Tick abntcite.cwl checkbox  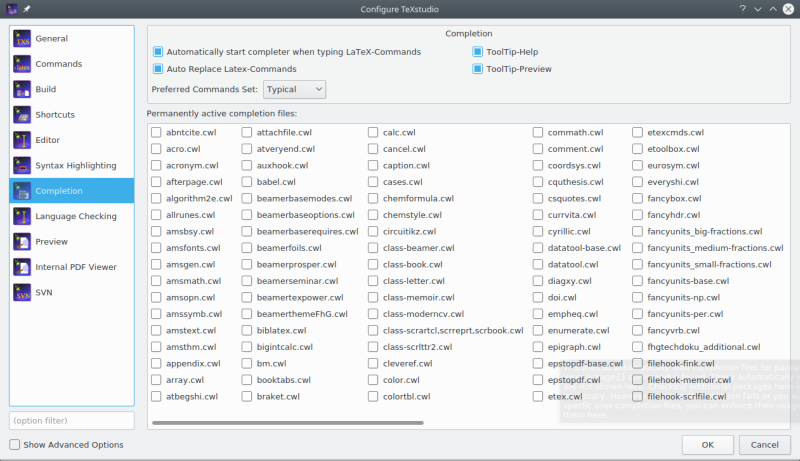point(156,133)
